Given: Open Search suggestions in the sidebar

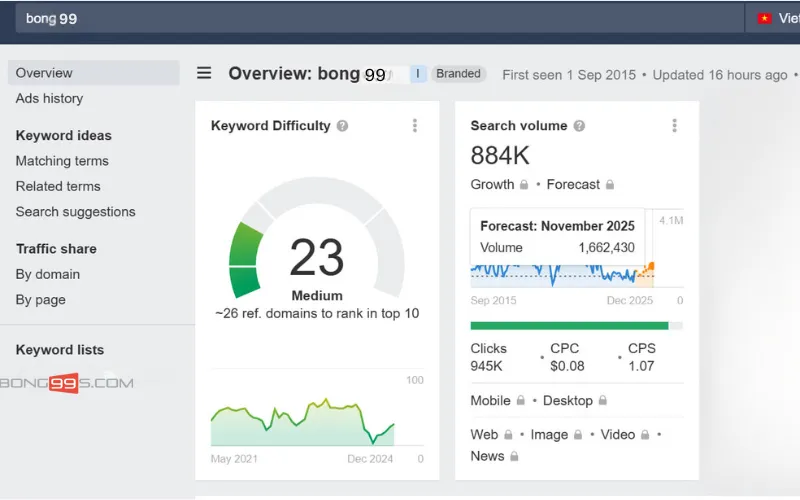Looking at the screenshot, I should coord(76,212).
